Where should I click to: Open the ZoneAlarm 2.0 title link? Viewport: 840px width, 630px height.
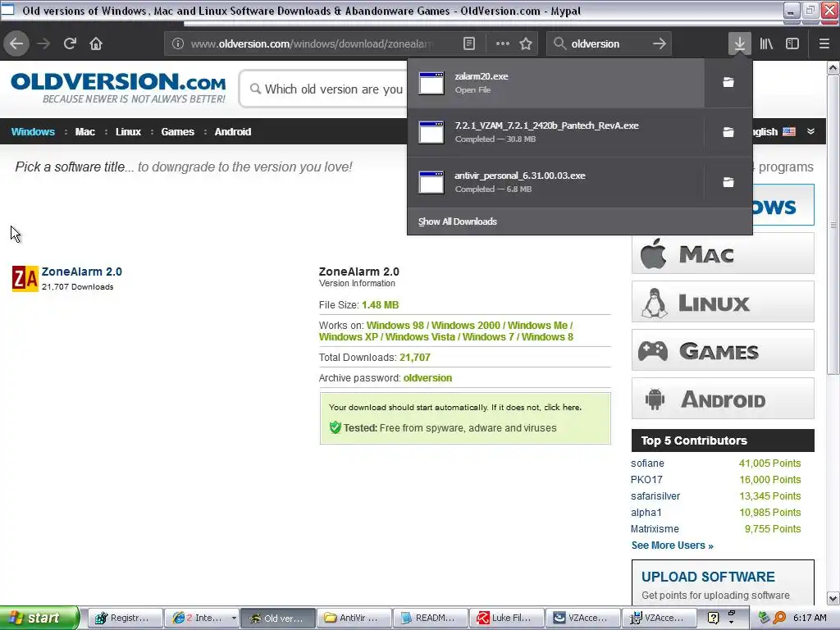pyautogui.click(x=82, y=272)
